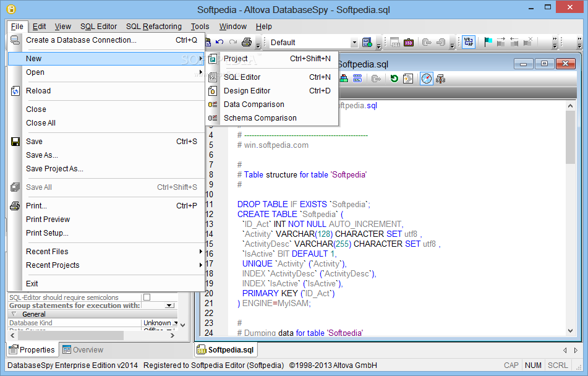Click the Project icon in the New submenu
Viewport: 588px width, 376px height.
[213, 59]
